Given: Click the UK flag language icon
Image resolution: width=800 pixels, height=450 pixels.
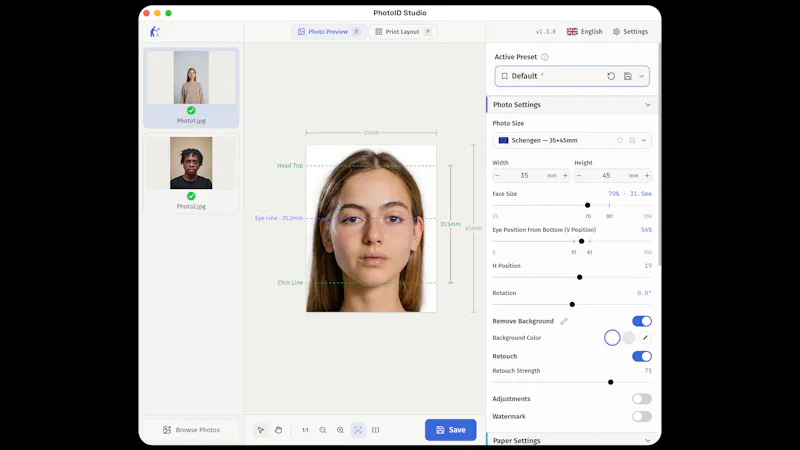Looking at the screenshot, I should click(572, 32).
